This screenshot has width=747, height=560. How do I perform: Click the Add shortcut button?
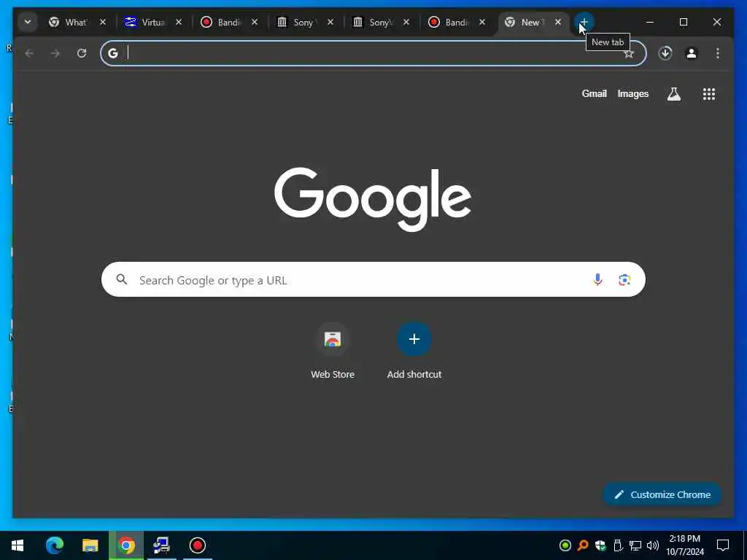click(414, 351)
